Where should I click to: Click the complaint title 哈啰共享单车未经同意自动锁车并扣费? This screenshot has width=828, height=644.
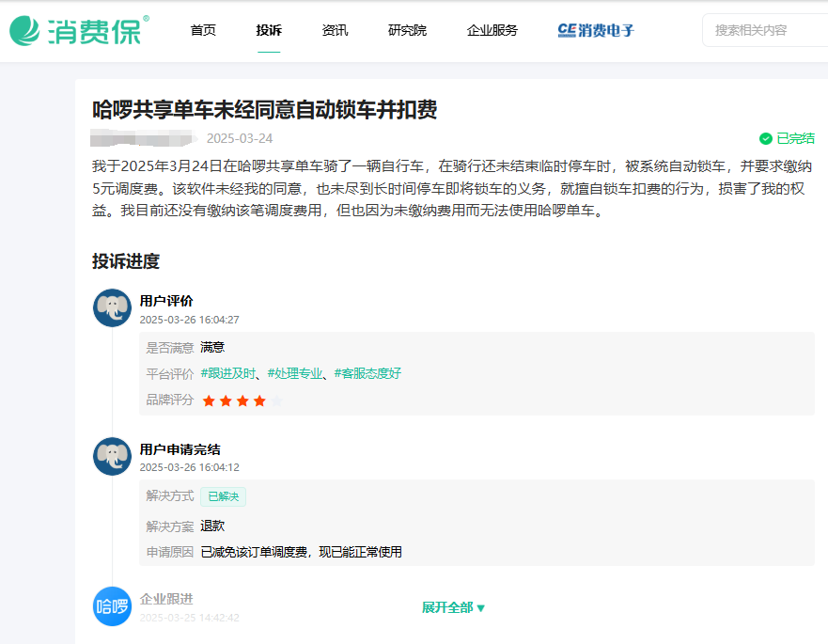[x=264, y=110]
